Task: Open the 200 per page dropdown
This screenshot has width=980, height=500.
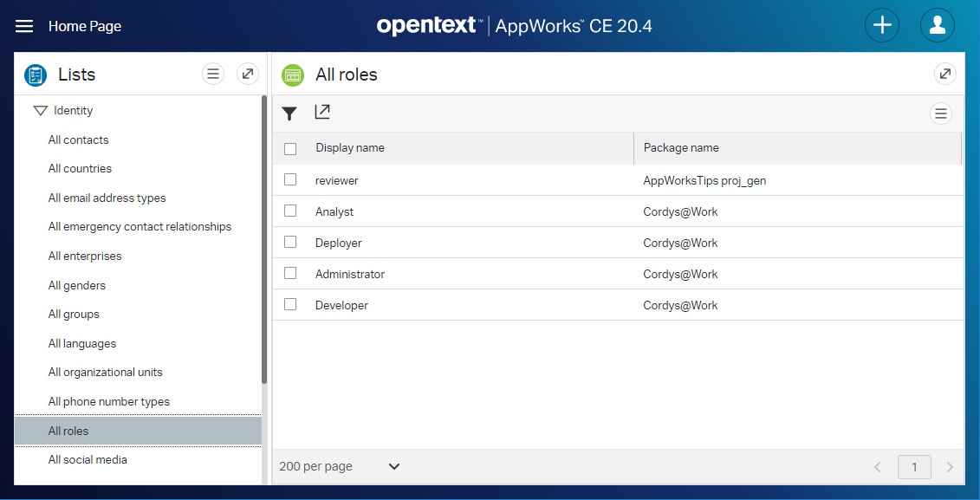Action: pos(393,467)
